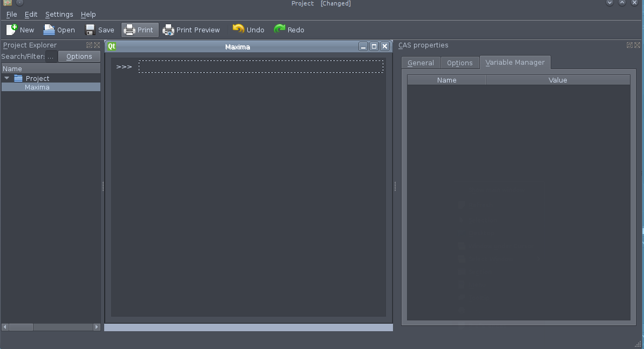Click the Search/Filter input field

(51, 57)
